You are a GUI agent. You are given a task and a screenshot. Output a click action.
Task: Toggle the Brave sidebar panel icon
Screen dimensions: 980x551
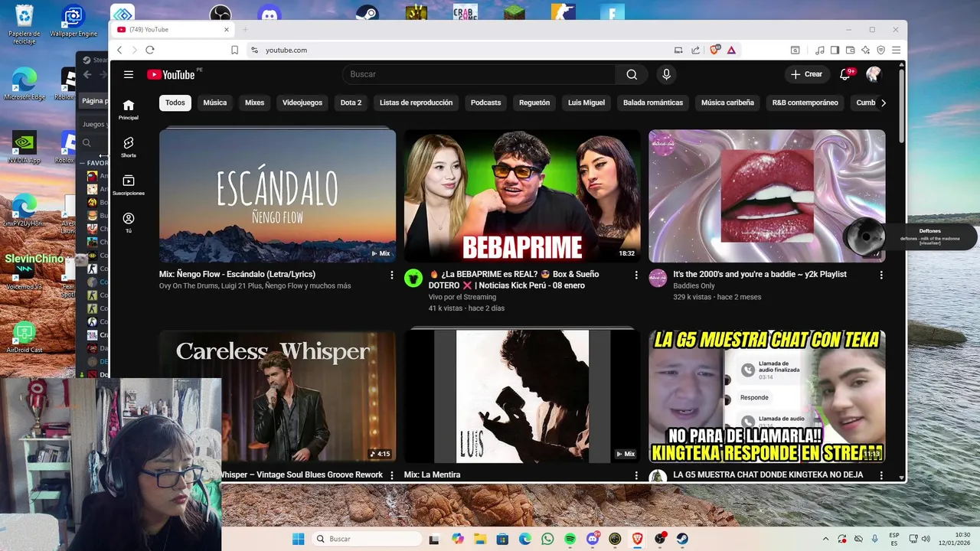[x=835, y=50]
